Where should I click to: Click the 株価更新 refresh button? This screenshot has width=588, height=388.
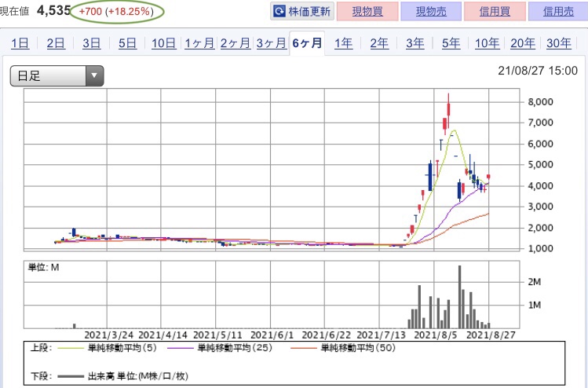[x=302, y=11]
